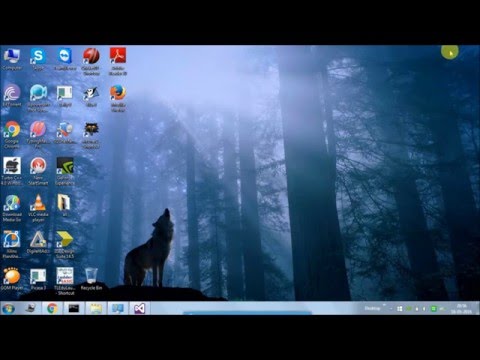The image size is (480, 360).
Task: Open the Computer desktop icon
Action: tap(12, 59)
